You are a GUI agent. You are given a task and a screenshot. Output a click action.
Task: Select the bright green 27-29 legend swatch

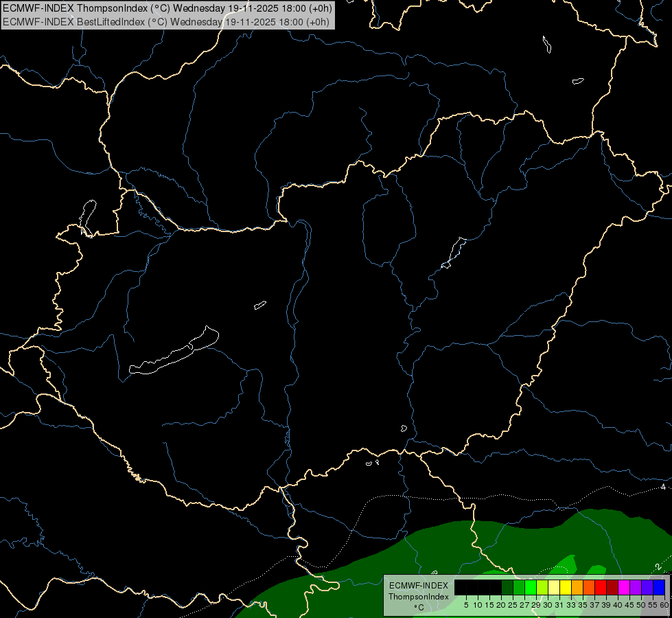pos(531,587)
